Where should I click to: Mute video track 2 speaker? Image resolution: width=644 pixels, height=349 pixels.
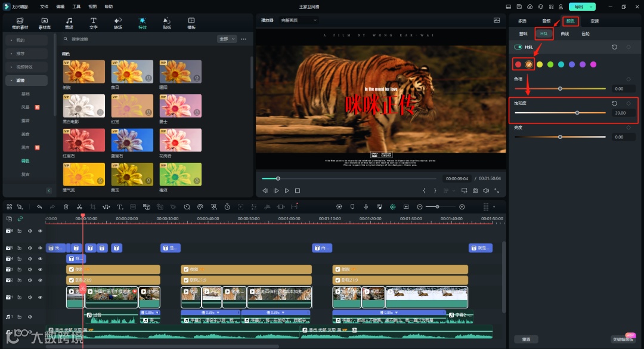(x=30, y=280)
